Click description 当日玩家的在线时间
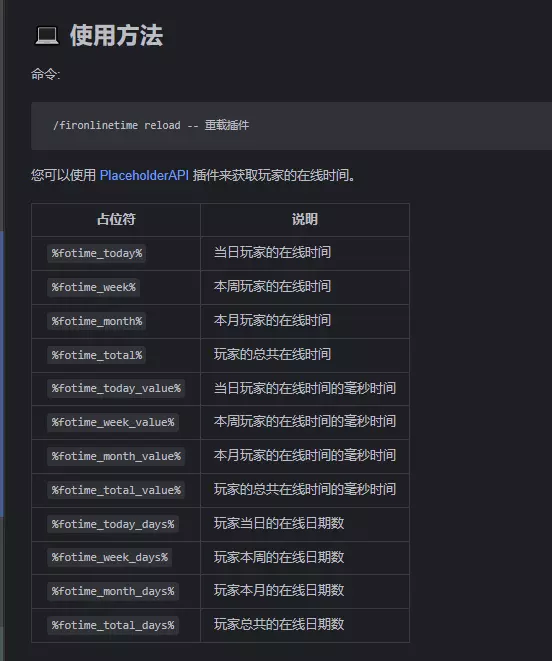552x661 pixels. click(272, 253)
